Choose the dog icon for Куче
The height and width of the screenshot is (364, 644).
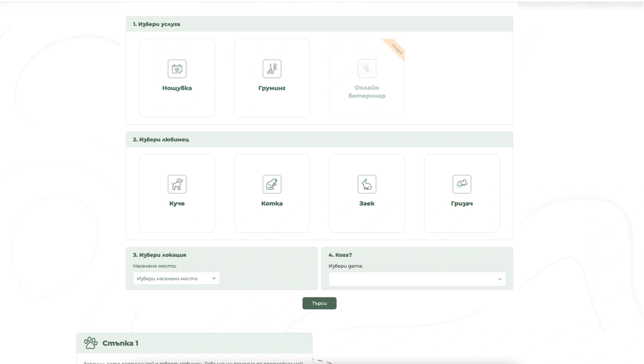[x=177, y=184]
